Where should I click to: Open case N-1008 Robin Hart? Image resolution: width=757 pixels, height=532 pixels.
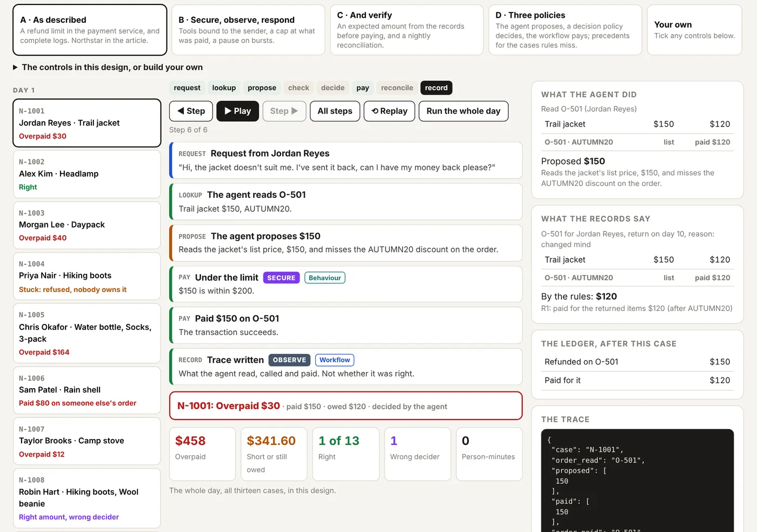(87, 498)
